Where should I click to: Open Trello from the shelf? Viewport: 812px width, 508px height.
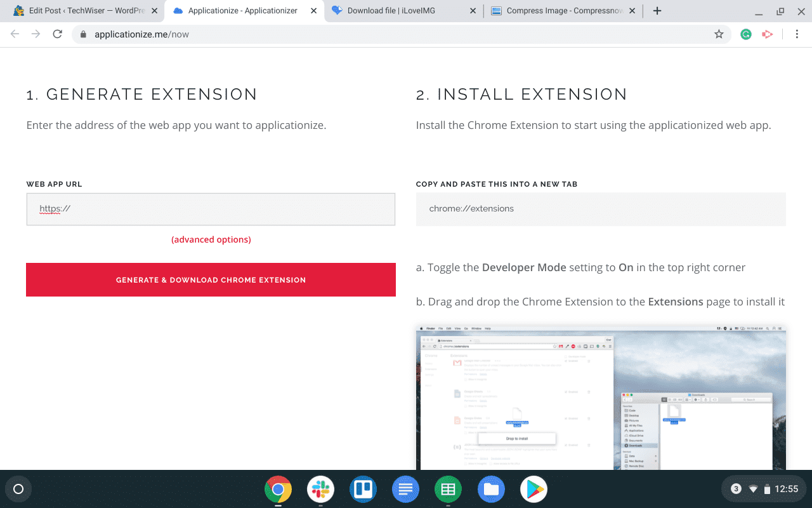tap(363, 489)
